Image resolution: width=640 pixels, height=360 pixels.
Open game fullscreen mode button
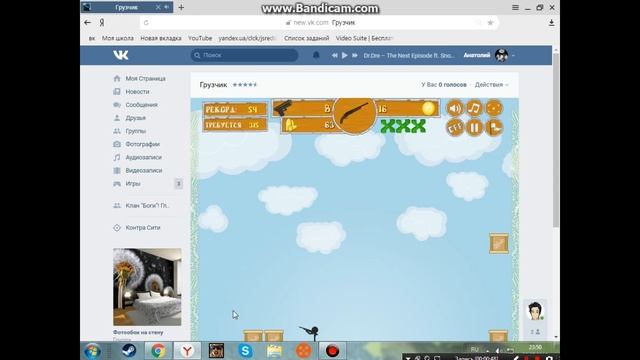click(494, 109)
